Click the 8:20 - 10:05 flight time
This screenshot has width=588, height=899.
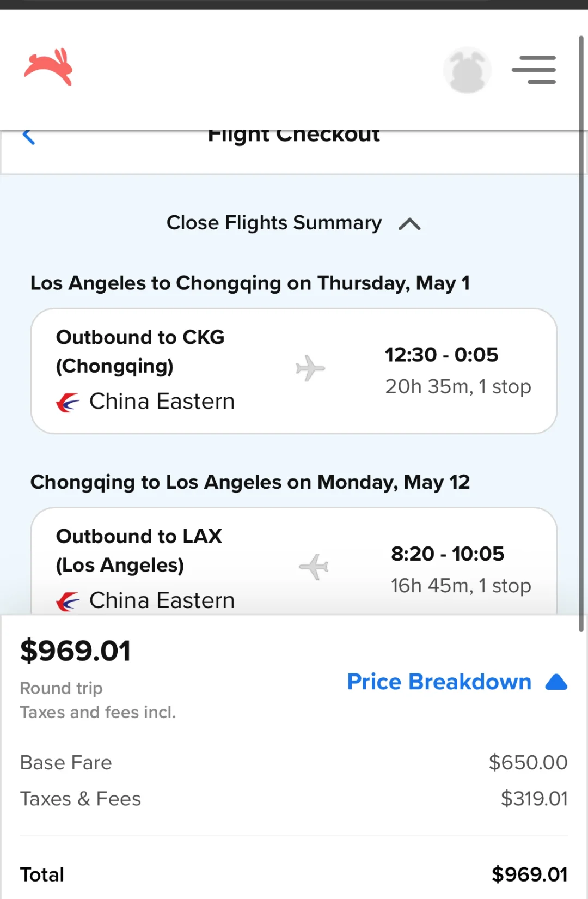point(448,554)
